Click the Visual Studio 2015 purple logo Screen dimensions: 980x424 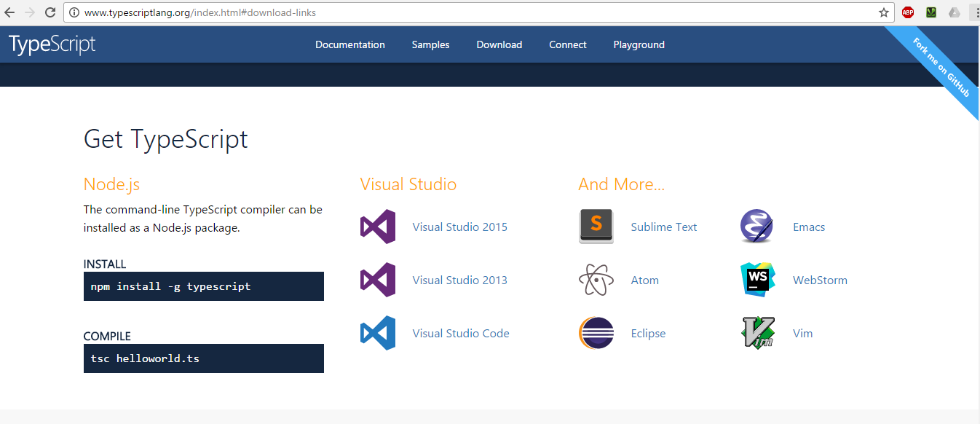tap(378, 227)
